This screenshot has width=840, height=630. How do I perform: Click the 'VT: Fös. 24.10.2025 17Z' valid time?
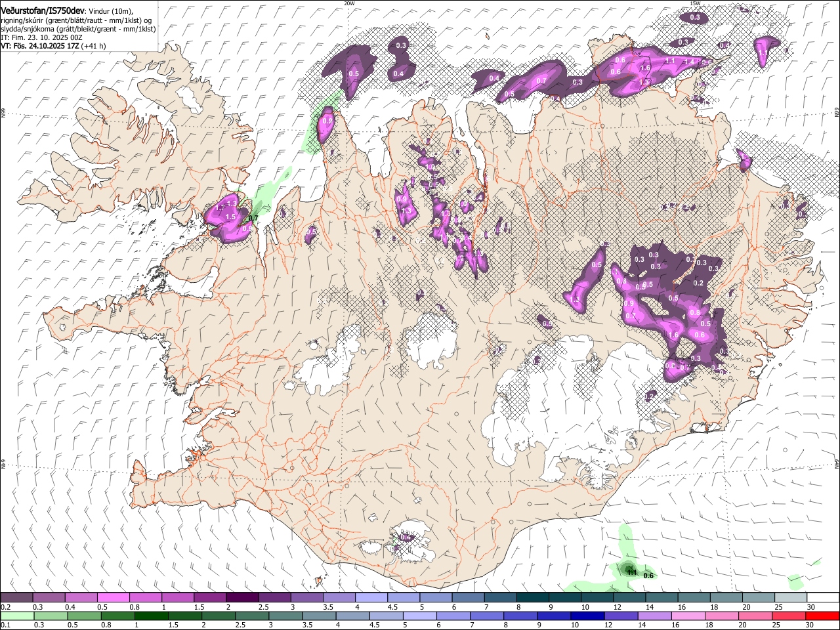(x=40, y=46)
